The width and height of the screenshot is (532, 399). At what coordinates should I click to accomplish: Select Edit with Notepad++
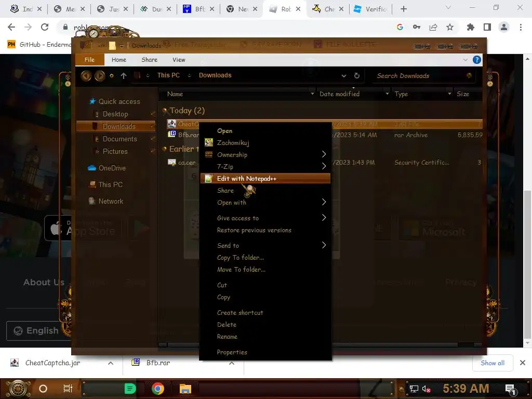pos(265,179)
